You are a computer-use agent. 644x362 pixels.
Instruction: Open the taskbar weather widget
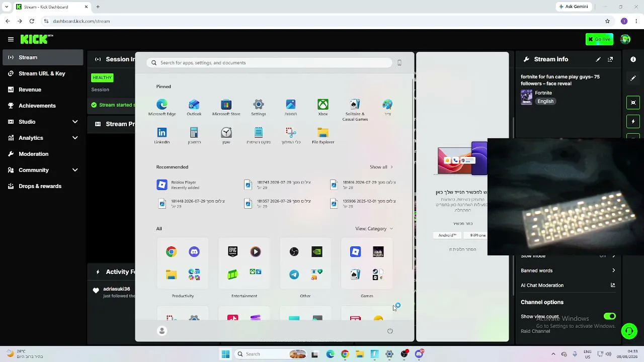[x=24, y=354]
